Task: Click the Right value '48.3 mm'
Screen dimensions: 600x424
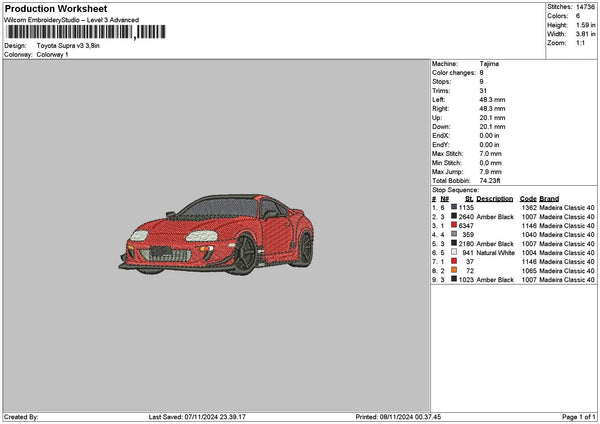Action: pos(492,109)
